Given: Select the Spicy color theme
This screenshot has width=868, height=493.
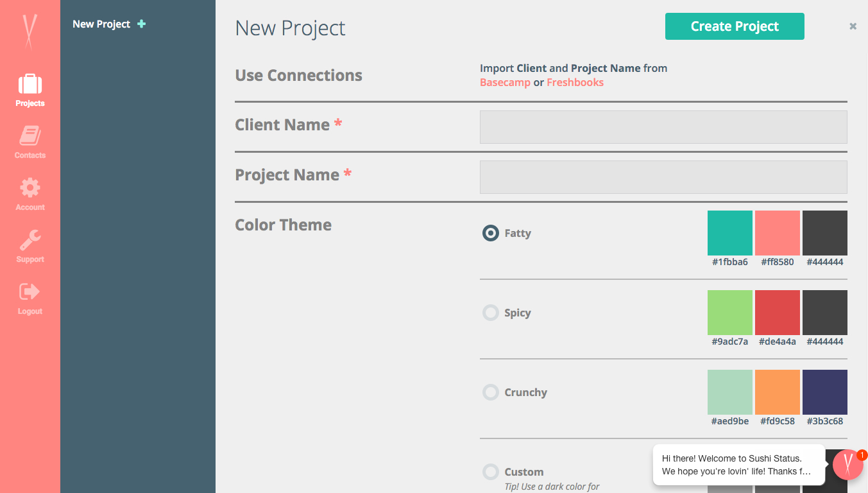Looking at the screenshot, I should tap(490, 313).
